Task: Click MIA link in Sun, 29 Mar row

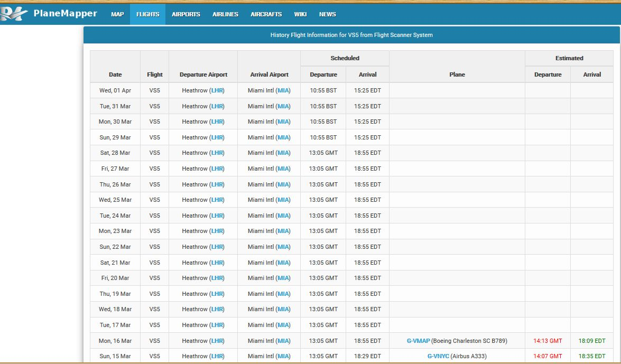Action: click(283, 137)
